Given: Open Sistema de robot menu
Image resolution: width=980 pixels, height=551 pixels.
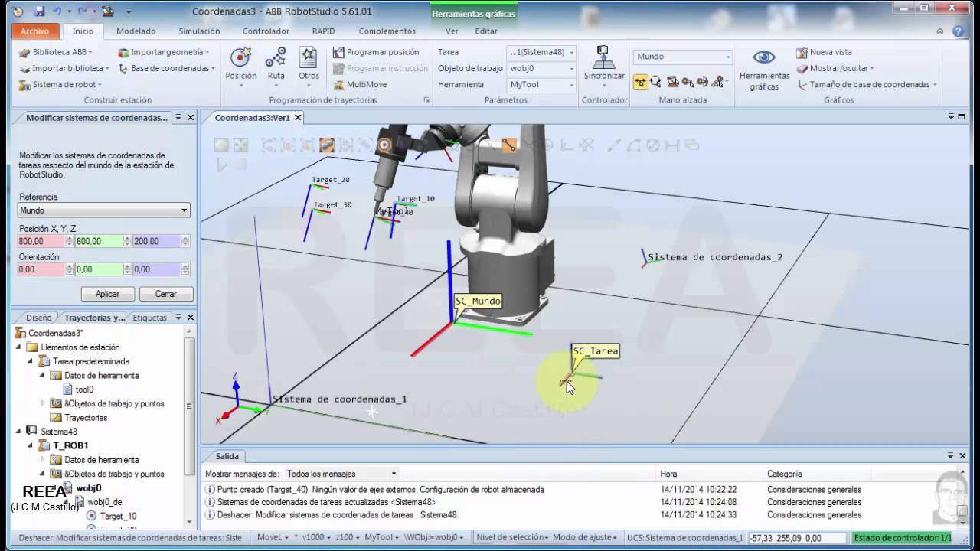Looking at the screenshot, I should point(60,84).
